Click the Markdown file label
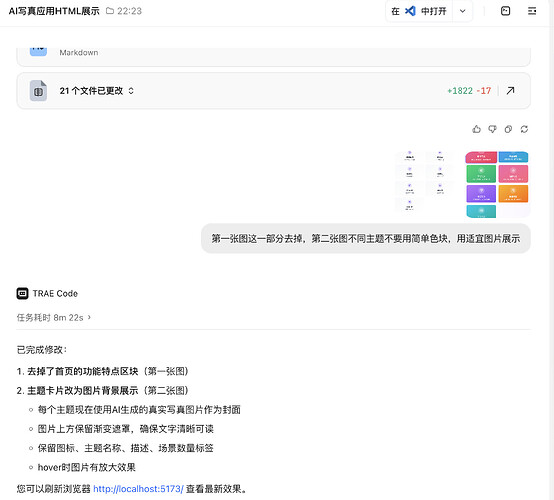 pos(79,52)
